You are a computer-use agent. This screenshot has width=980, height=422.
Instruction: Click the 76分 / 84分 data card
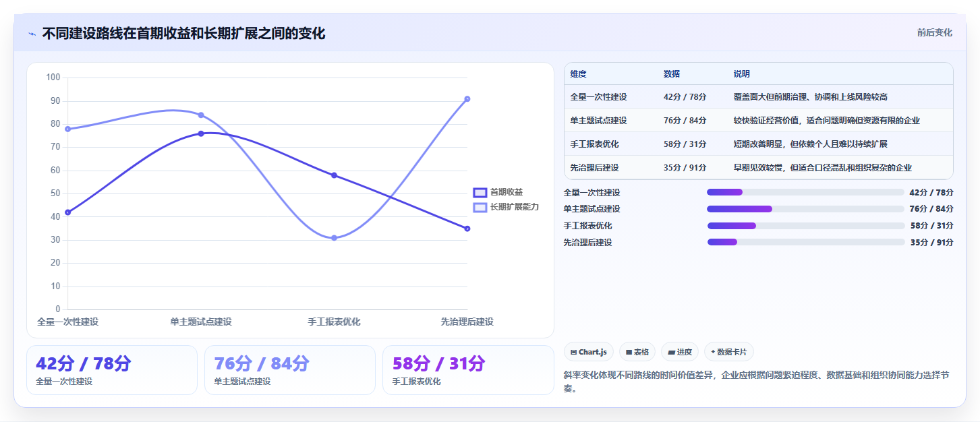(x=290, y=370)
